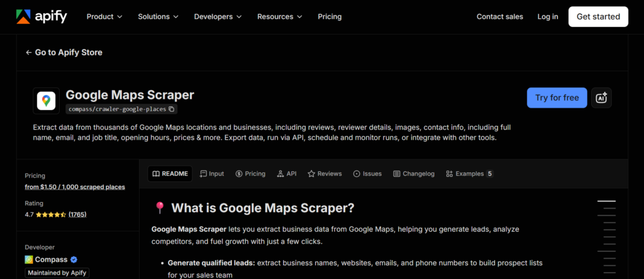The width and height of the screenshot is (644, 279).
Task: Open the Product dropdown menu
Action: click(104, 16)
